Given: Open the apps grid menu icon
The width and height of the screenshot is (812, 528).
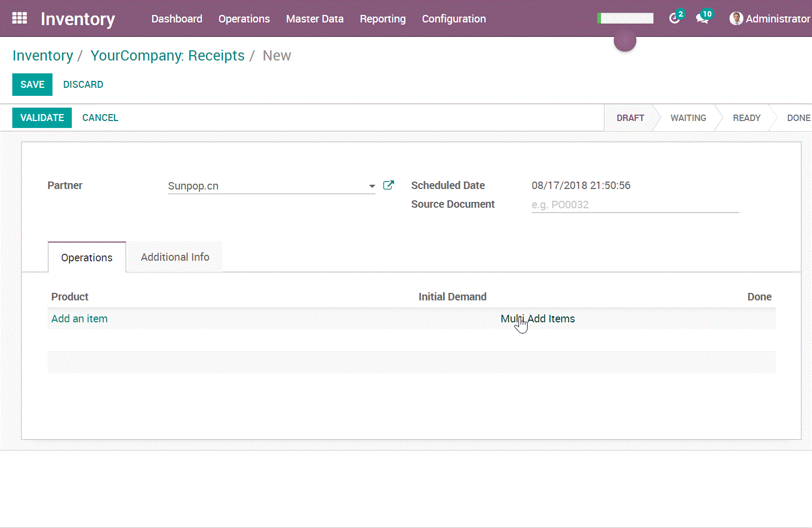Looking at the screenshot, I should point(19,18).
